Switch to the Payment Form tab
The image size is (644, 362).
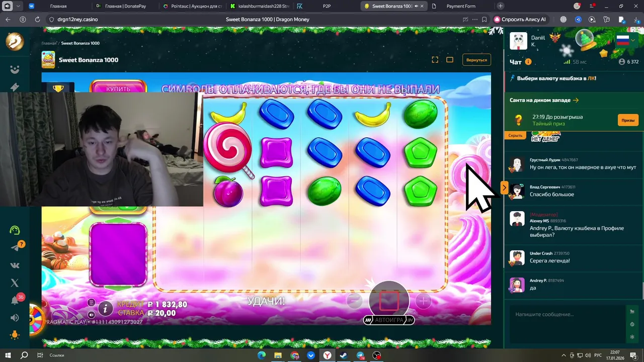460,6
